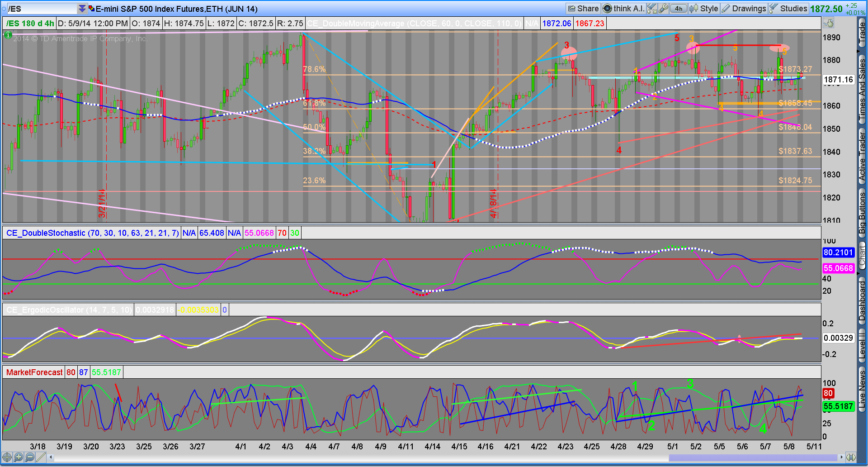Open the Active Trader side tab

pyautogui.click(x=862, y=156)
